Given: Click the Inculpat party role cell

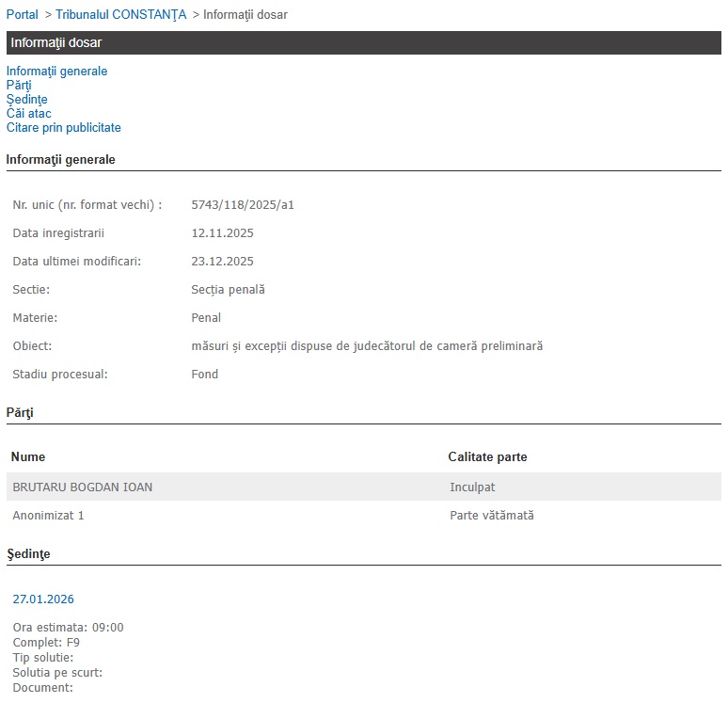Looking at the screenshot, I should 472,487.
